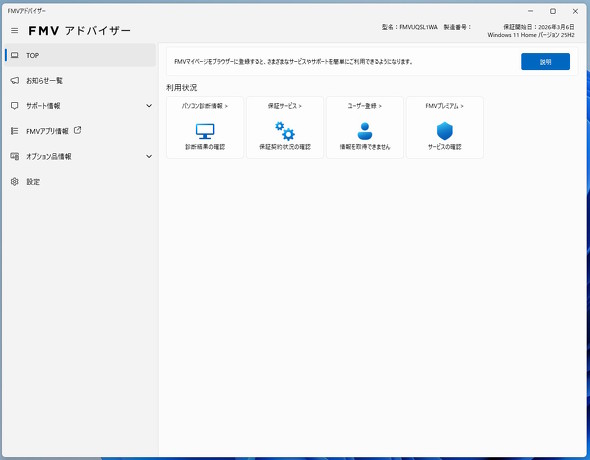Select TOP in the sidebar

click(80, 55)
